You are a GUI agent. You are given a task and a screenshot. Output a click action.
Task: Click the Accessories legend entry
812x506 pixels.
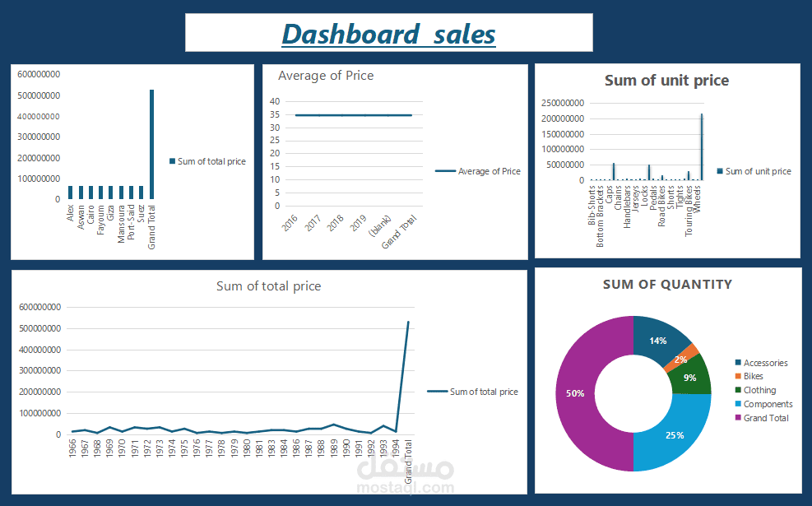coord(761,363)
